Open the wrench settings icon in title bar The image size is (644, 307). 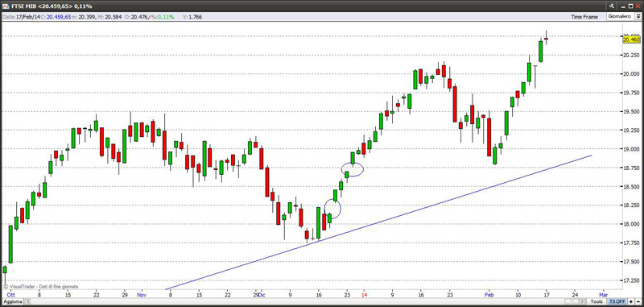(x=612, y=6)
